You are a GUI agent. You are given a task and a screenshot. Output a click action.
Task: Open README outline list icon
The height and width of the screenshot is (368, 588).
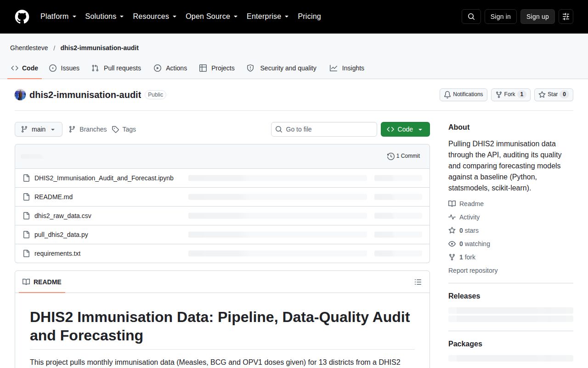[418, 282]
